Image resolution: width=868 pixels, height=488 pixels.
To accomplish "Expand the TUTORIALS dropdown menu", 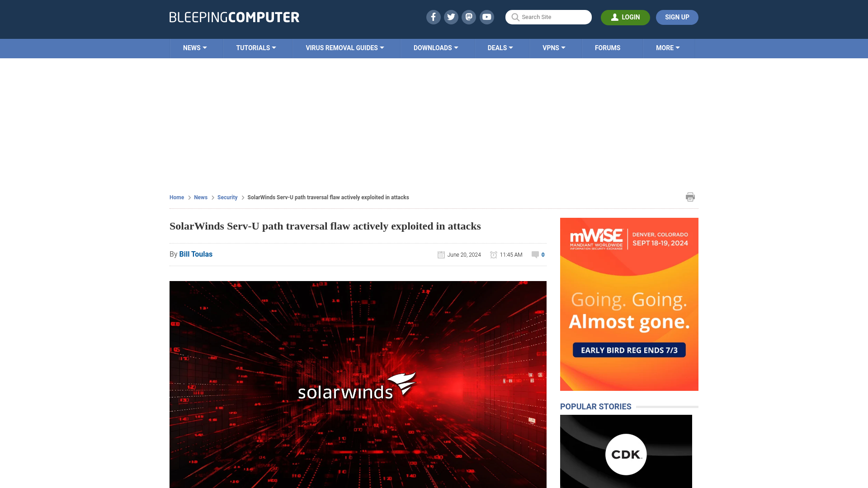I will (x=256, y=47).
